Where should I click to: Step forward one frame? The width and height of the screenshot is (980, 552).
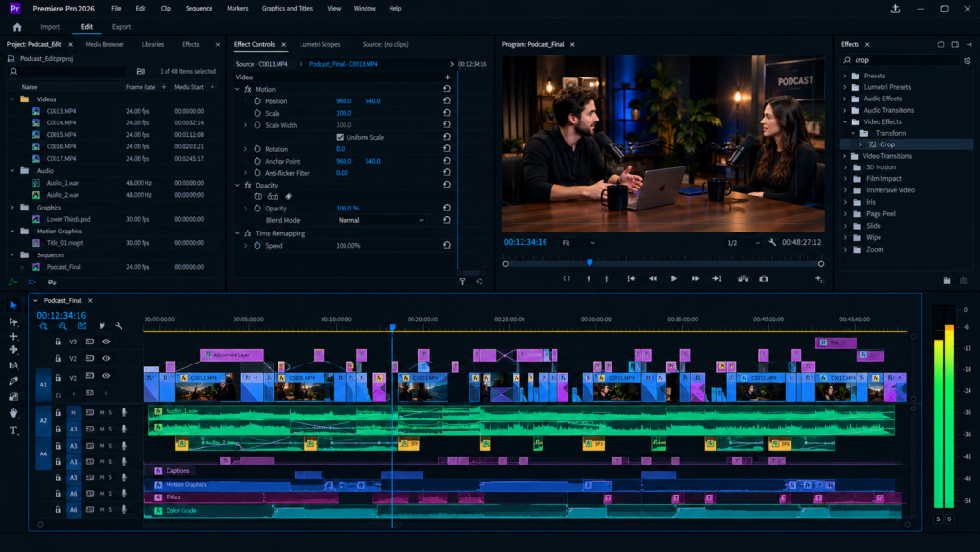[695, 279]
